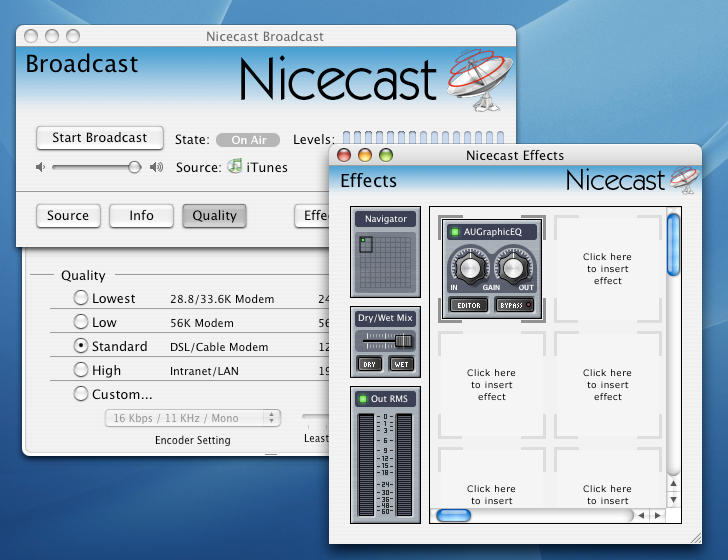Toggle the Out RMS green indicator light
The width and height of the screenshot is (728, 560).
[x=363, y=399]
